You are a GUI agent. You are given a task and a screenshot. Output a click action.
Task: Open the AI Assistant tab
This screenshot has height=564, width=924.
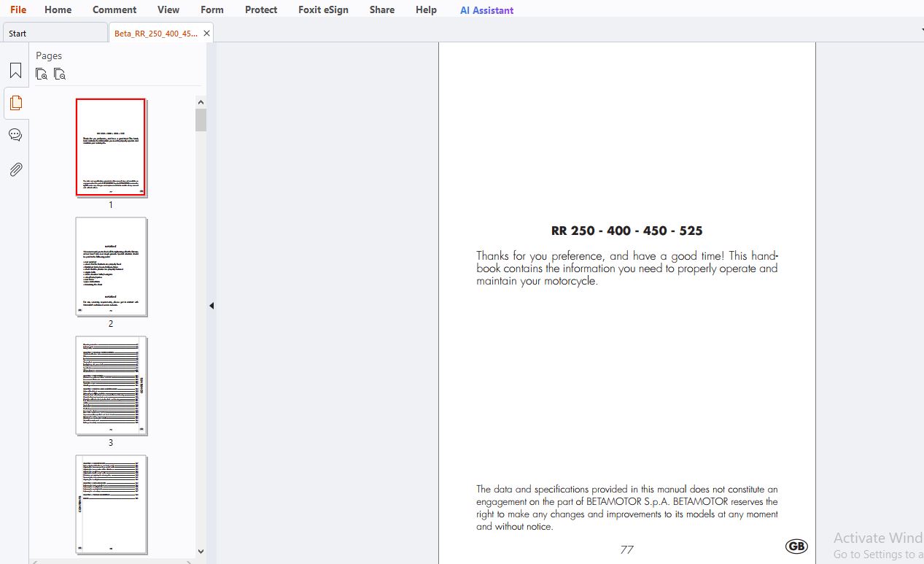click(x=486, y=10)
